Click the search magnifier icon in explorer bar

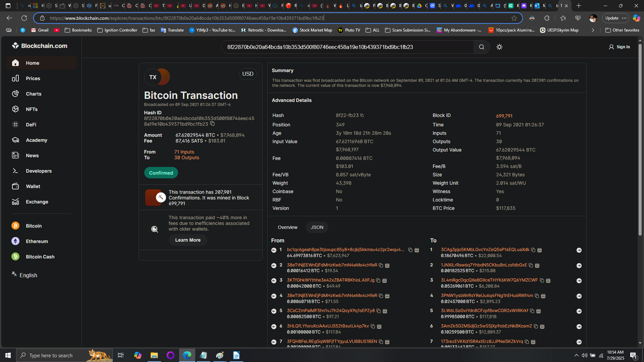point(481,47)
